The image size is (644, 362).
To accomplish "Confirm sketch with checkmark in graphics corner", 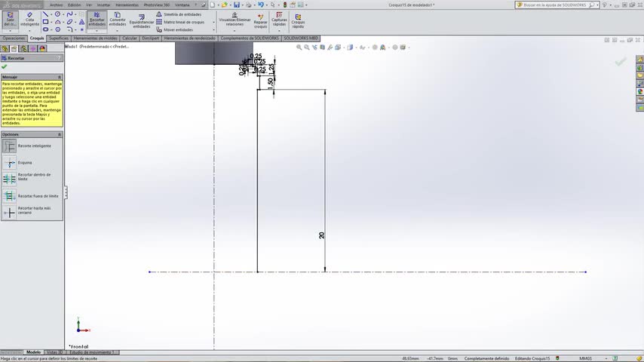I will tap(620, 62).
